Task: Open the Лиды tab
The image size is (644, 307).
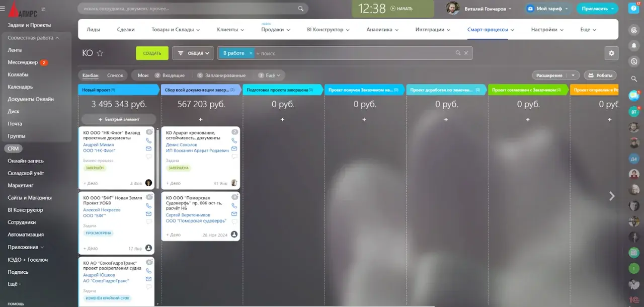Action: click(x=93, y=30)
